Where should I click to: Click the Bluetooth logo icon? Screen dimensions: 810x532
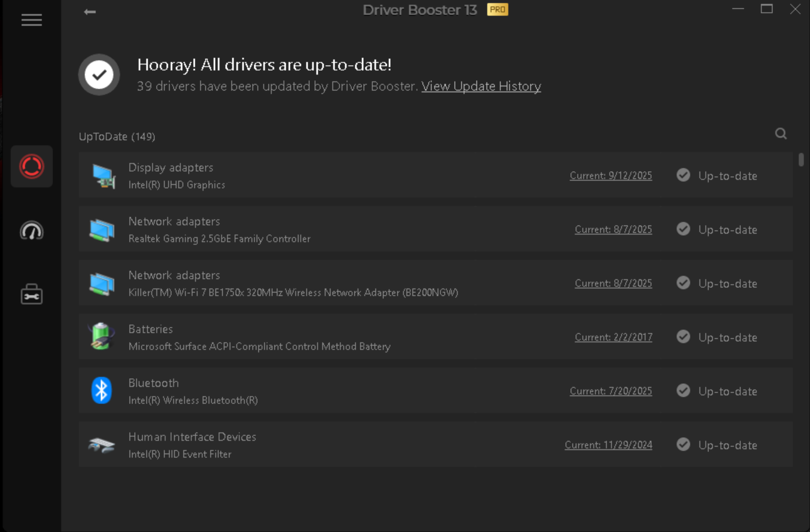102,391
